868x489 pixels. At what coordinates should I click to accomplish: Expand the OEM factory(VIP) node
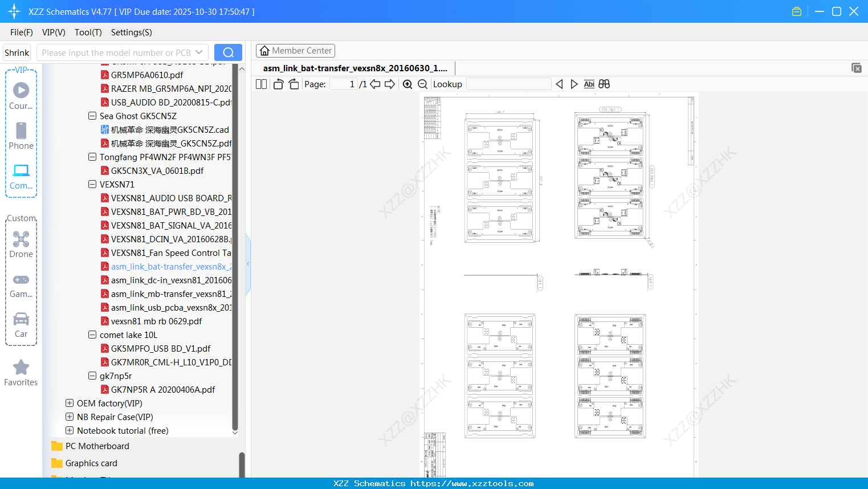tap(70, 403)
